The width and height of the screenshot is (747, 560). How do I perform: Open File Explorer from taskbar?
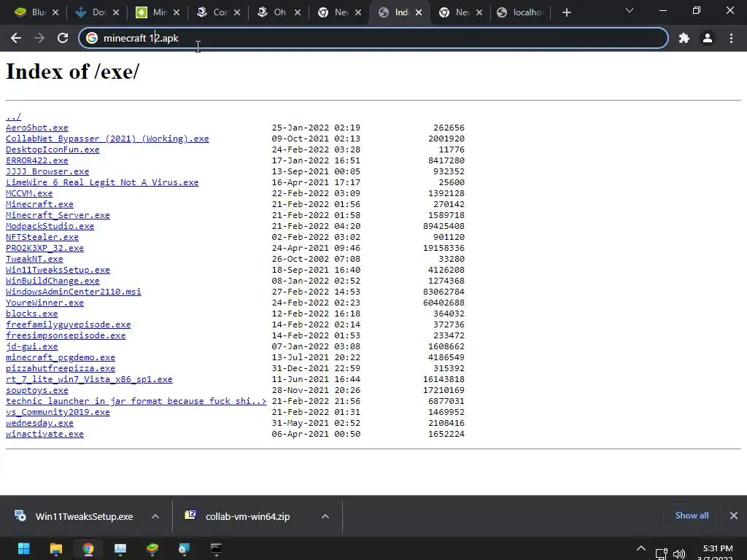tap(55, 548)
